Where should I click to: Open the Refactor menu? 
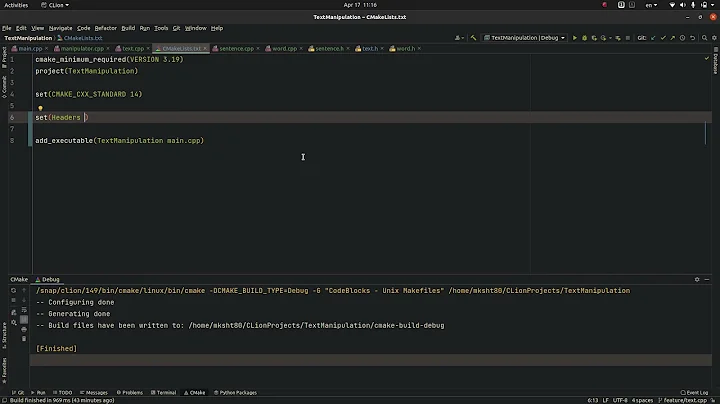106,28
